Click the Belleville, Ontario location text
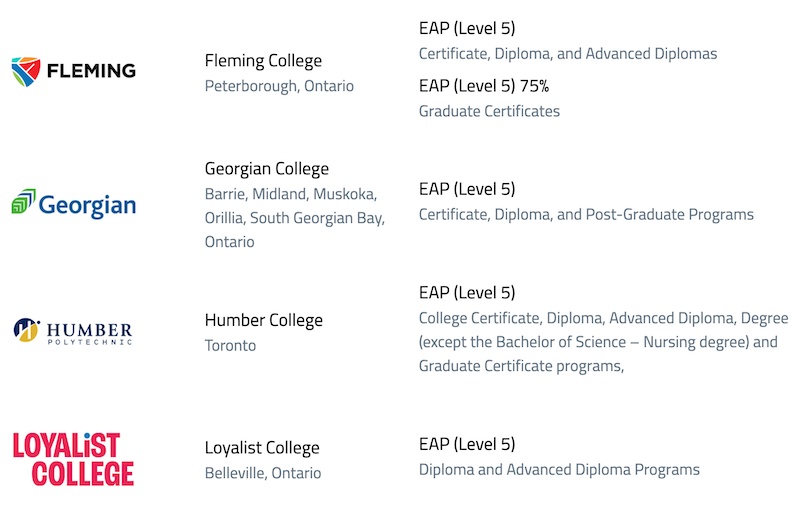This screenshot has width=800, height=520. tap(263, 473)
